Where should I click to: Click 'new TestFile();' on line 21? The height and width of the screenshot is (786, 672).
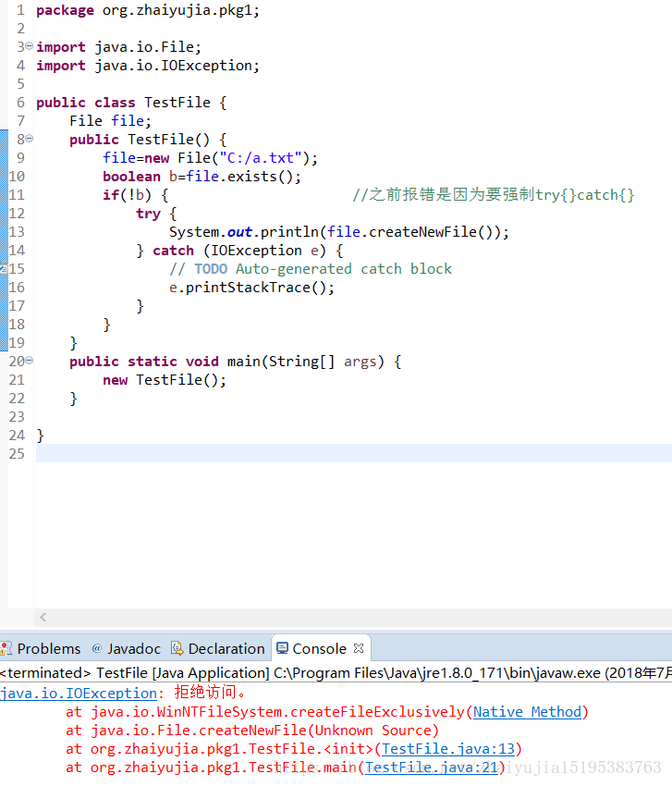165,379
